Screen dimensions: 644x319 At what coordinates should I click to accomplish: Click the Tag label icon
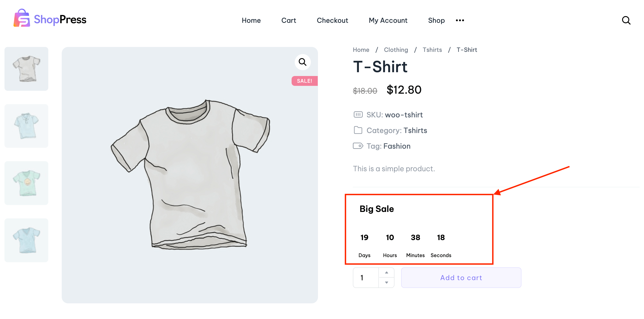coord(358,146)
